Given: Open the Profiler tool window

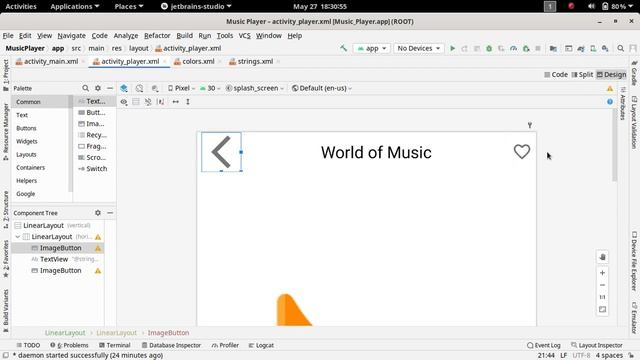Looking at the screenshot, I should coord(225,345).
